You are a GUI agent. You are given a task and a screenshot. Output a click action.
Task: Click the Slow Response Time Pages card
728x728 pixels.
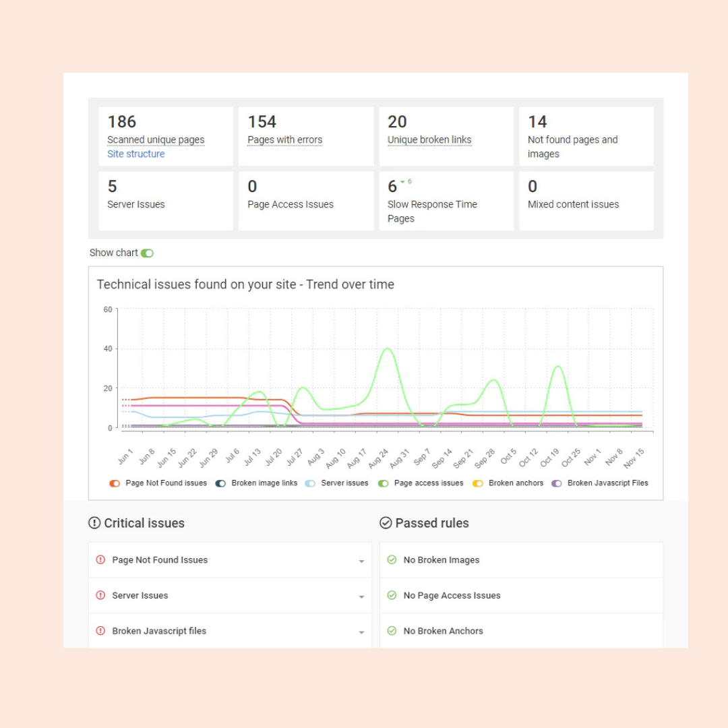click(446, 201)
